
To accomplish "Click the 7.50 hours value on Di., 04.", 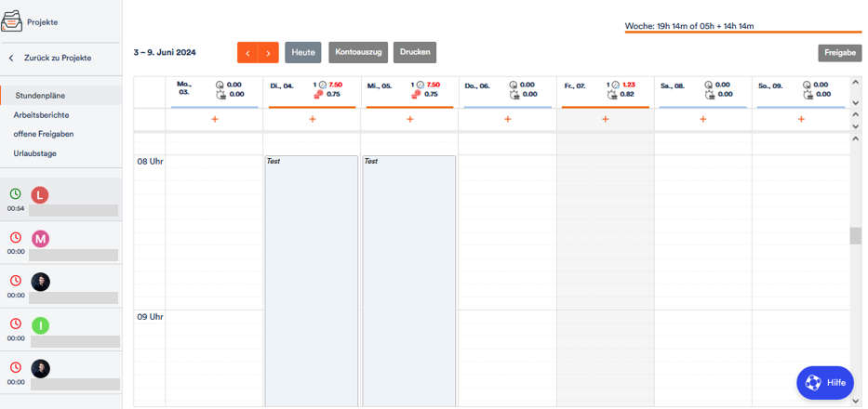I will [x=336, y=85].
